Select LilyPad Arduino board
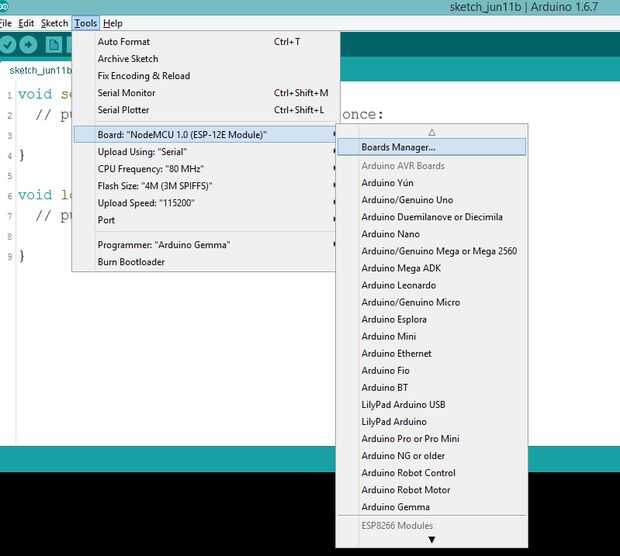Viewport: 620px width, 556px height. pyautogui.click(x=431, y=422)
